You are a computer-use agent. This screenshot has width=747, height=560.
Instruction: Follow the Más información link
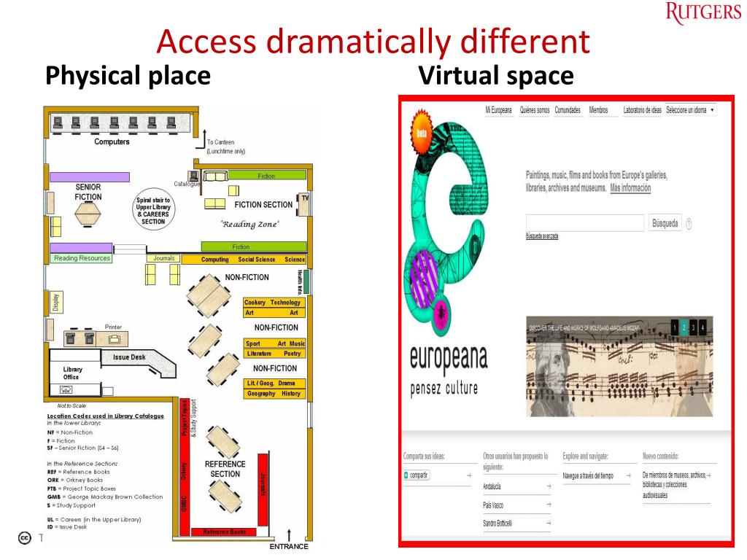pos(630,187)
